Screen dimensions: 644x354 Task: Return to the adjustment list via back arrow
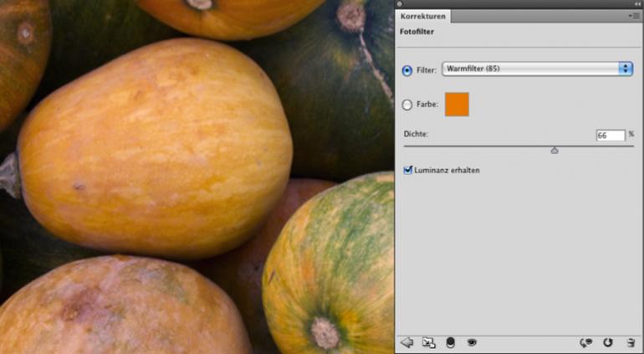click(x=407, y=342)
